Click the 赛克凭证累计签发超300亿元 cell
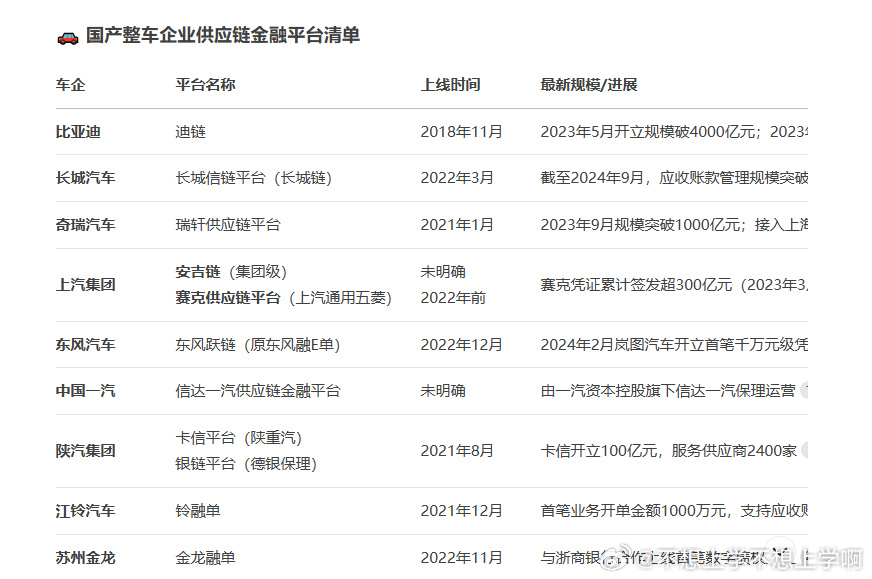The width and height of the screenshot is (872, 579). click(x=674, y=285)
